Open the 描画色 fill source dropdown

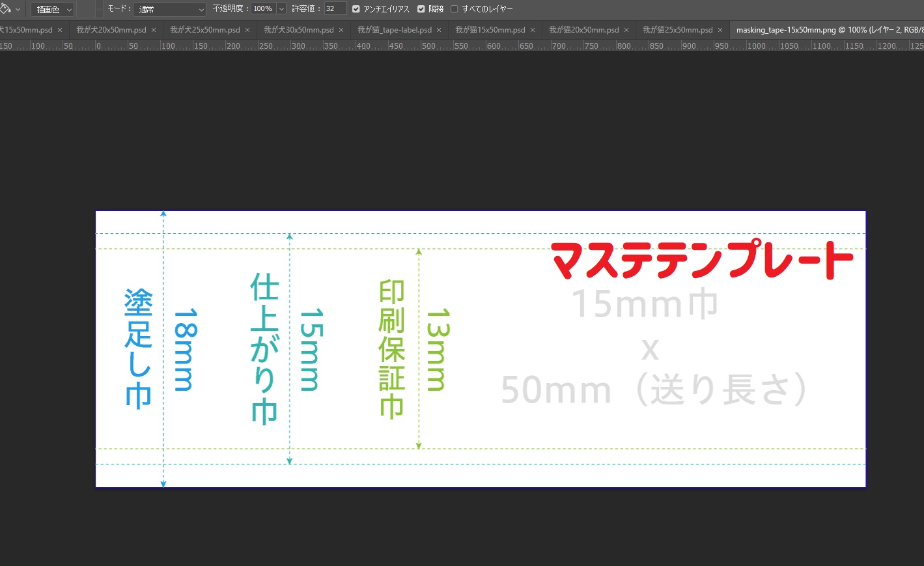pyautogui.click(x=52, y=9)
